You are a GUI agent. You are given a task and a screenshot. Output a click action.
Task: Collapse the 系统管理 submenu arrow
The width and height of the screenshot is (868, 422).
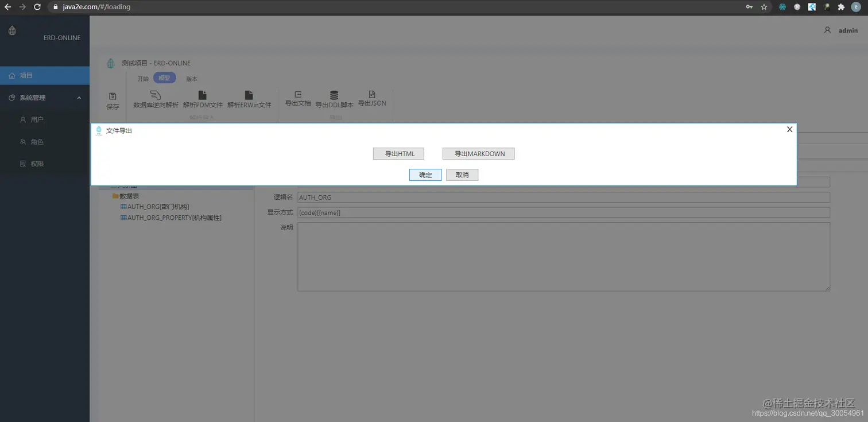(x=79, y=98)
